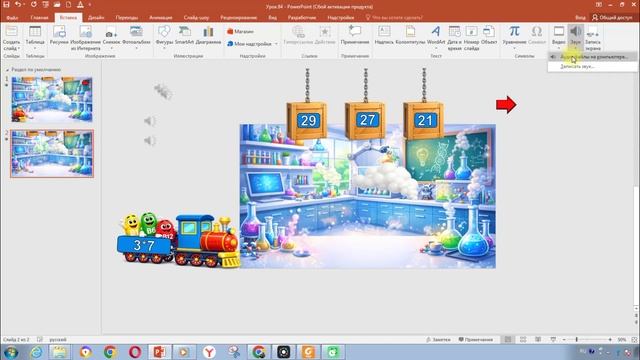The width and height of the screenshot is (640, 360).
Task: Switch to the Slide show tab
Action: [x=196, y=18]
